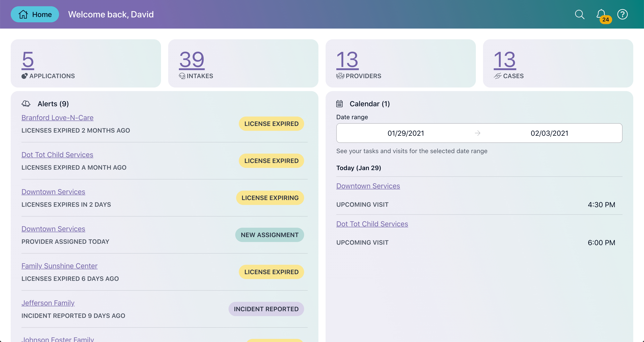644x342 pixels.
Task: Open Branford Love-N-Care alert link
Action: pyautogui.click(x=57, y=118)
